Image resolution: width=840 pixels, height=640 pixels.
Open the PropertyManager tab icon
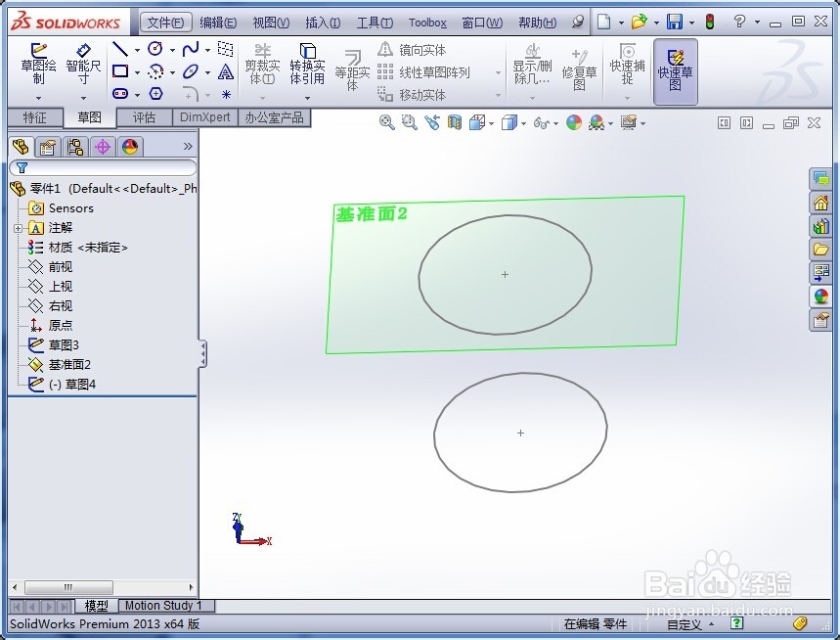[48, 147]
